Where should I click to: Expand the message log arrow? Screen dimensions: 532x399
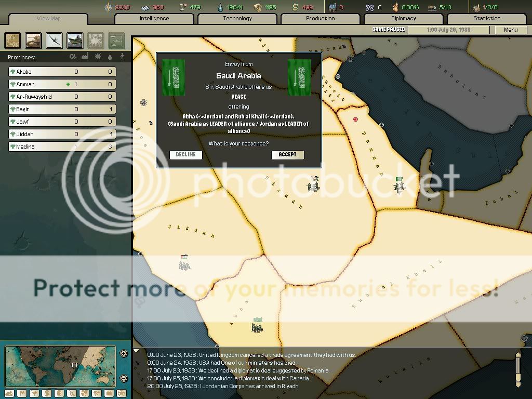click(x=137, y=351)
